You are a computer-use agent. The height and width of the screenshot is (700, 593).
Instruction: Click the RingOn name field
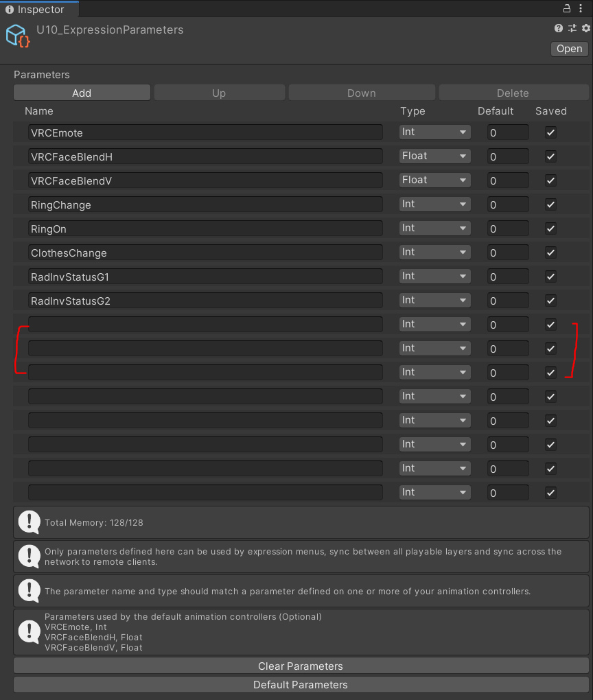click(205, 229)
